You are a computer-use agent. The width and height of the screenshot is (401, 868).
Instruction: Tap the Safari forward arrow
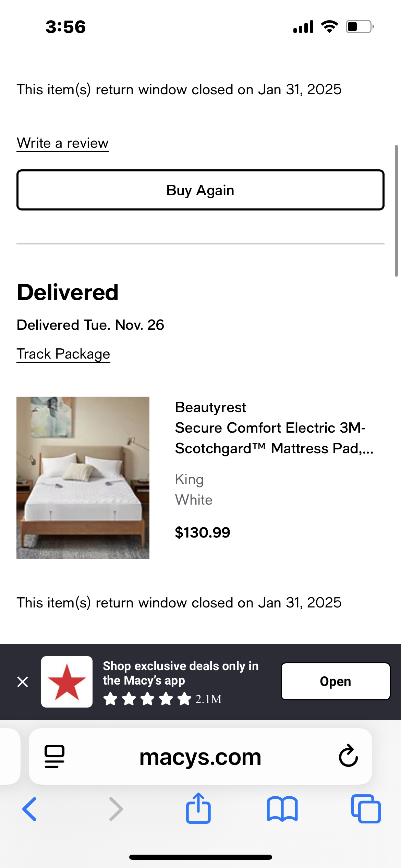(x=116, y=809)
